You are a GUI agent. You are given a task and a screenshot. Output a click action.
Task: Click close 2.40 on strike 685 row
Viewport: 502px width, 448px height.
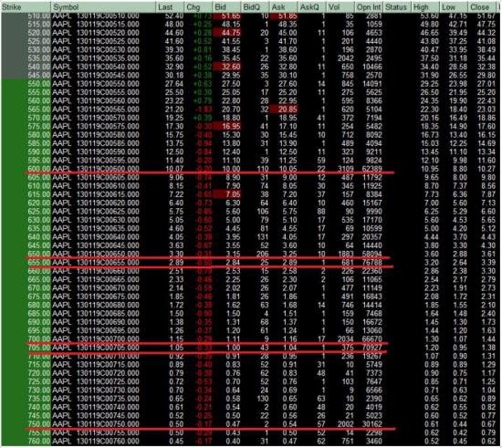pyautogui.click(x=488, y=313)
